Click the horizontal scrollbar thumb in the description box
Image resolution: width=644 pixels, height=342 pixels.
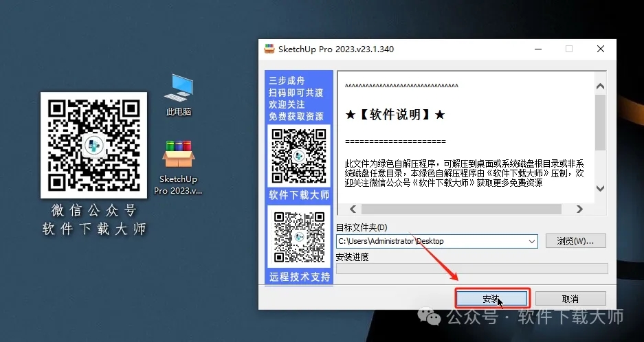pyautogui.click(x=461, y=209)
